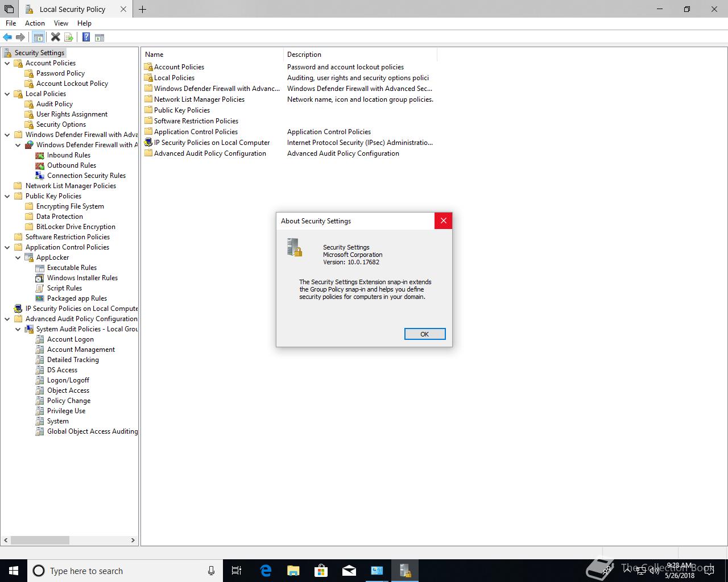Click the Show/Hide Action Pane toolbar icon

click(x=100, y=38)
